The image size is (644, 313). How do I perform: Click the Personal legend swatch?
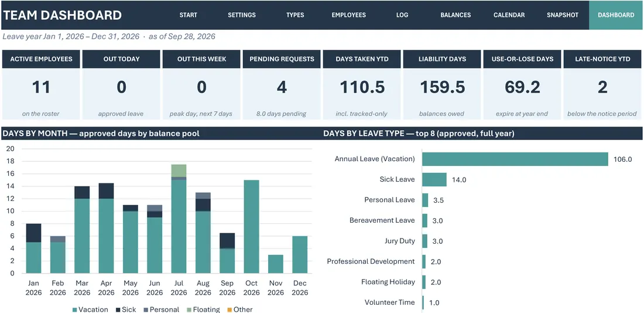[145, 309]
